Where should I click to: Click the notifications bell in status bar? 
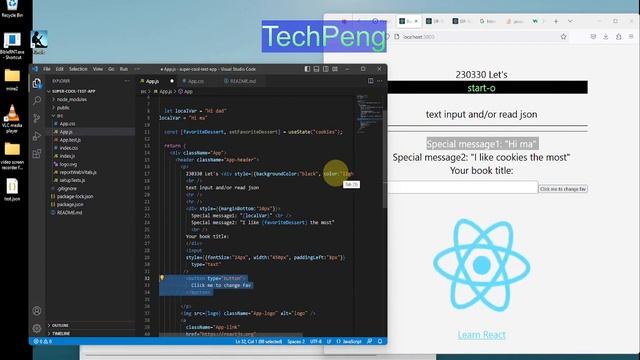380,341
